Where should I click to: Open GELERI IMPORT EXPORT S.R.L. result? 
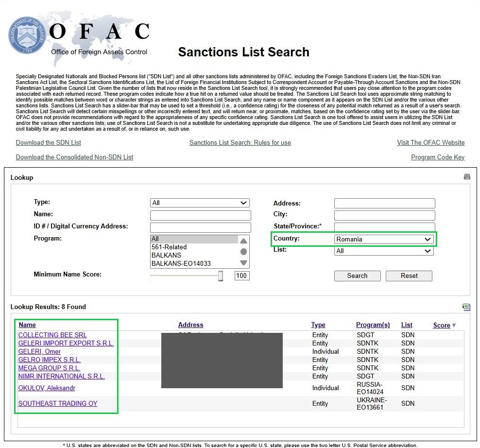click(x=66, y=343)
